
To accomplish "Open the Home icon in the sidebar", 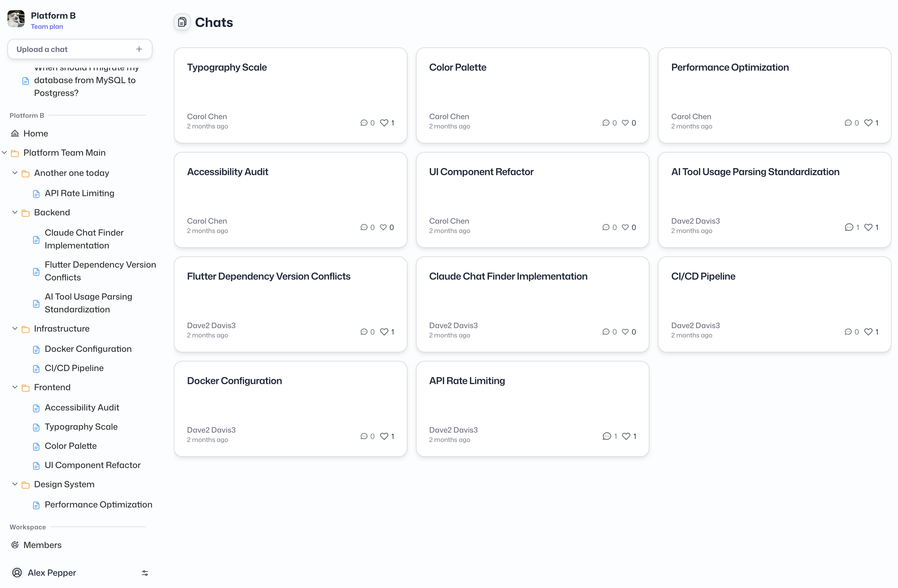I will click(x=14, y=133).
